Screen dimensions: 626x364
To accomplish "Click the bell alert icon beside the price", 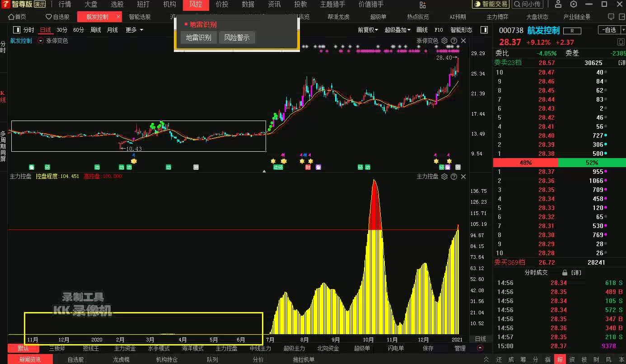I will coord(621,42).
